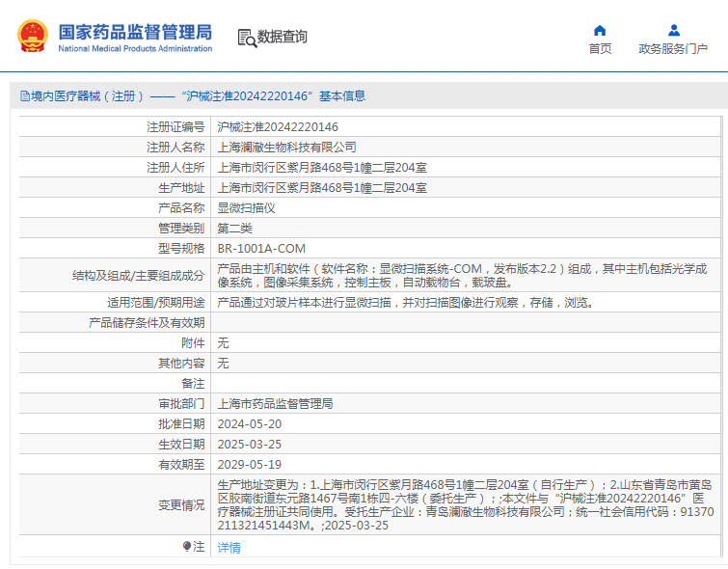Select approval department 上海市药品监督管理局
The width and height of the screenshot is (728, 569).
pos(276,404)
